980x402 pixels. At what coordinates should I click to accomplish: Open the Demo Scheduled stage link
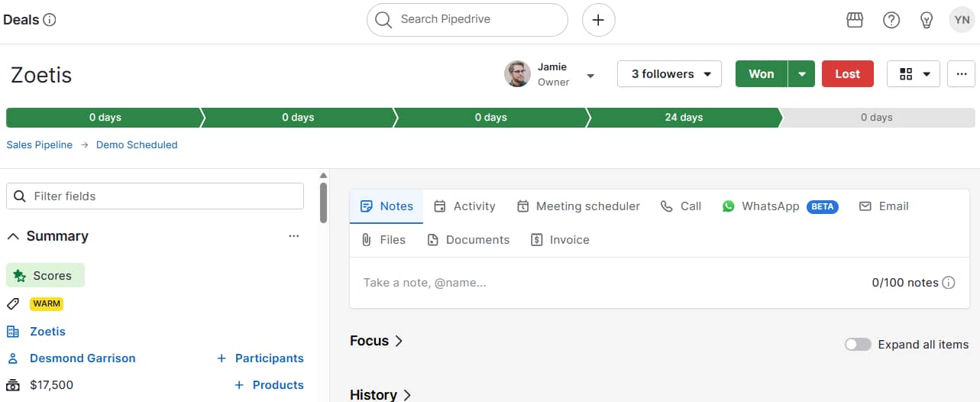(137, 144)
